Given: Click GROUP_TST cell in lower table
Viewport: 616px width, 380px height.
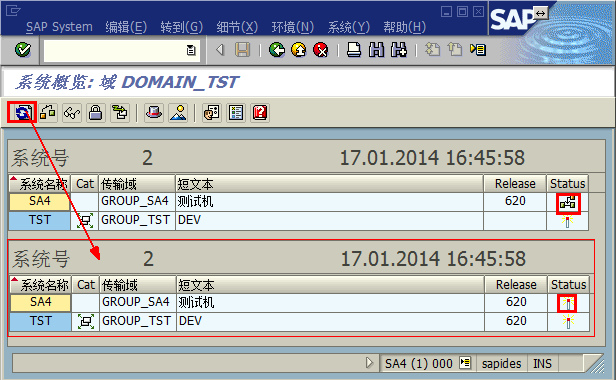Looking at the screenshot, I should coord(137,321).
